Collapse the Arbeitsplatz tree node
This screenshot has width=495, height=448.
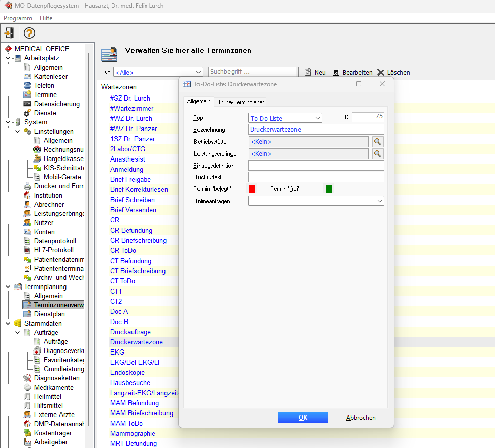tap(8, 58)
